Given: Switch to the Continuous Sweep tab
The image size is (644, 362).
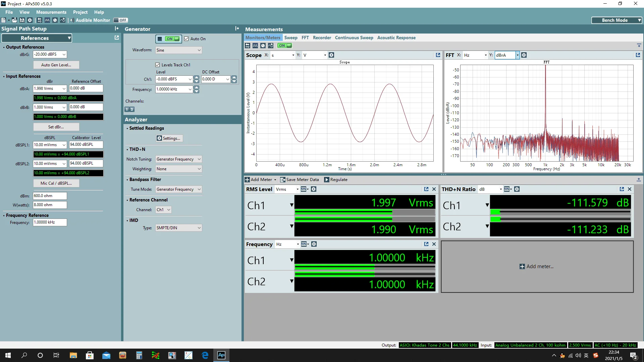Looking at the screenshot, I should coord(354,38).
